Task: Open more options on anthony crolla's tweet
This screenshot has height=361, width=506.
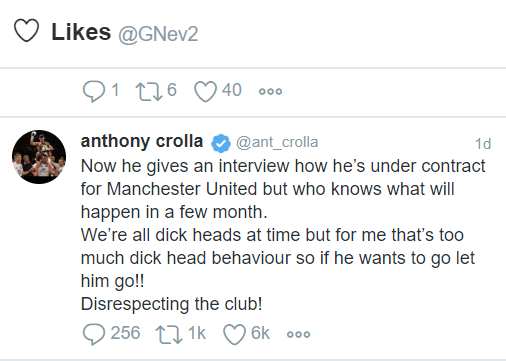Action: tap(298, 334)
